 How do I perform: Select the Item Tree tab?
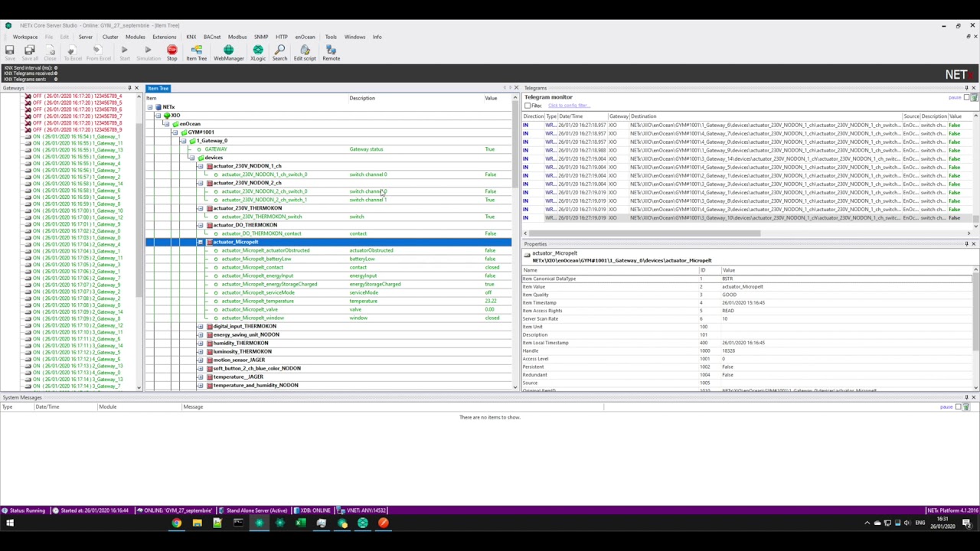click(158, 88)
